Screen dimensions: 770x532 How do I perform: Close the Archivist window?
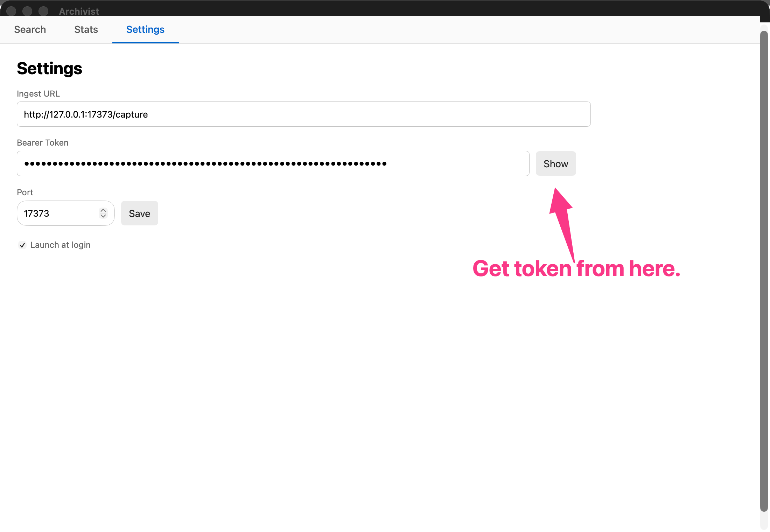(11, 11)
